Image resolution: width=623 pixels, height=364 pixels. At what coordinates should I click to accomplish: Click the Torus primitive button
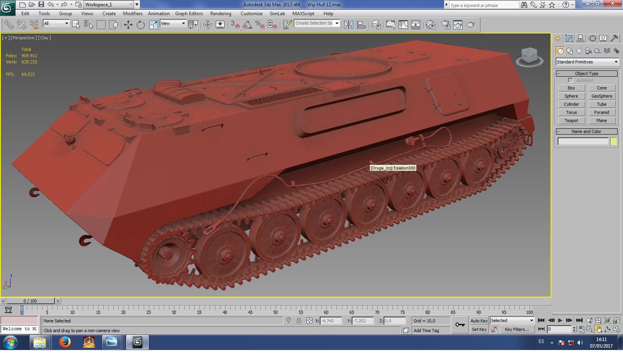point(571,112)
